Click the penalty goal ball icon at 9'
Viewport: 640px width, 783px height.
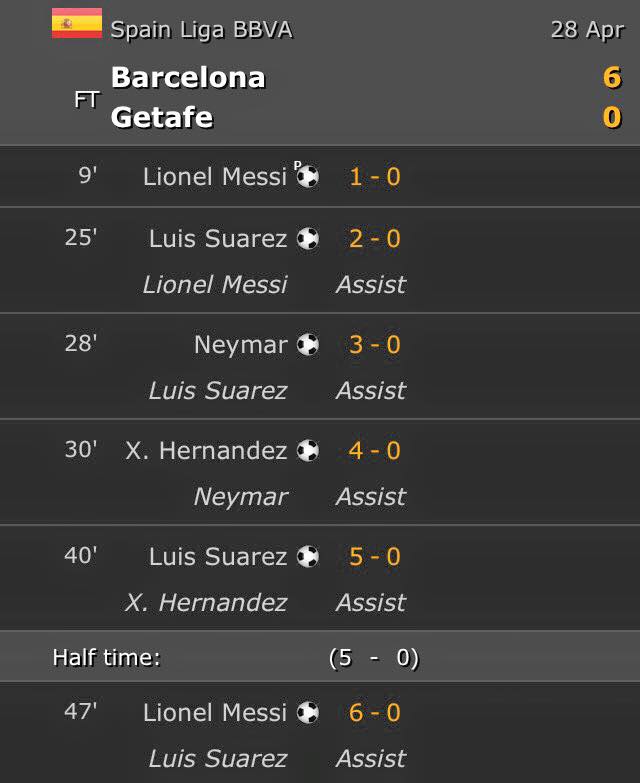[307, 177]
